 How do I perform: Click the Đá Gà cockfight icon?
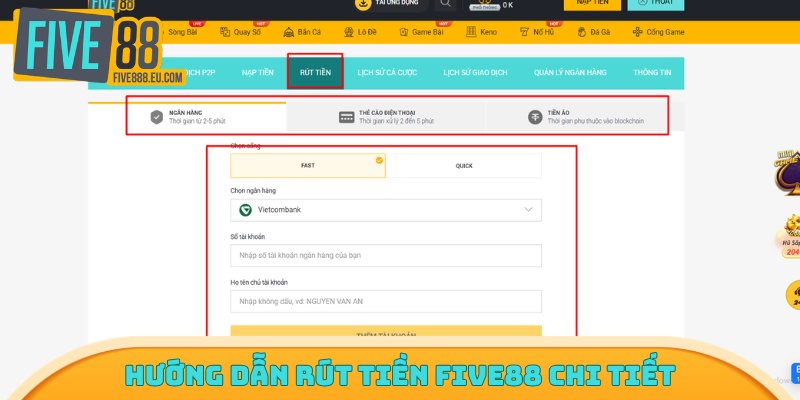[582, 32]
